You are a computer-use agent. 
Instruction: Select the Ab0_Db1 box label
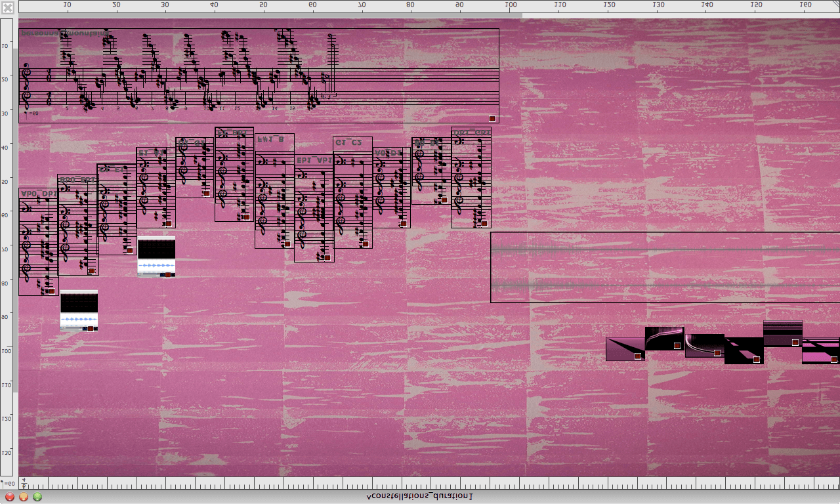pyautogui.click(x=39, y=194)
